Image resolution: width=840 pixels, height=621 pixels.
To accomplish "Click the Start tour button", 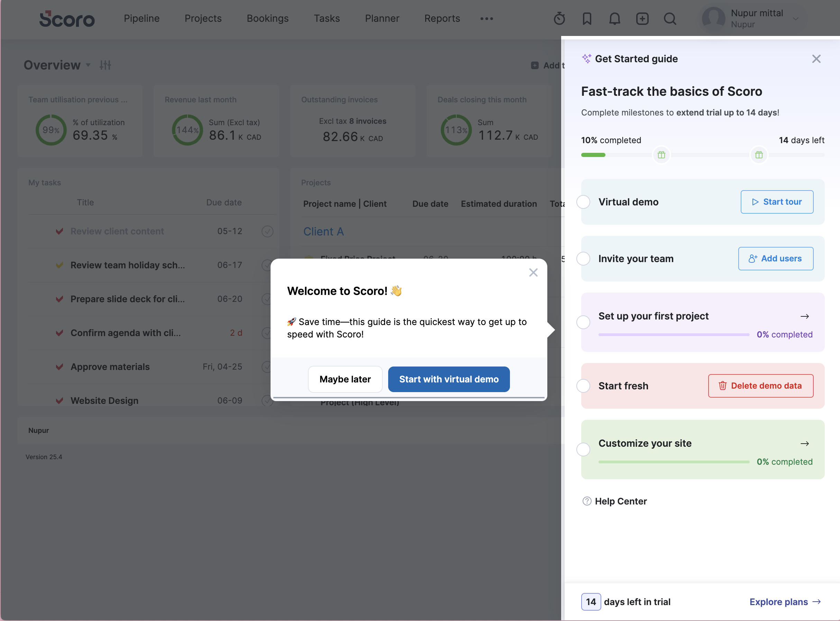I will click(777, 202).
